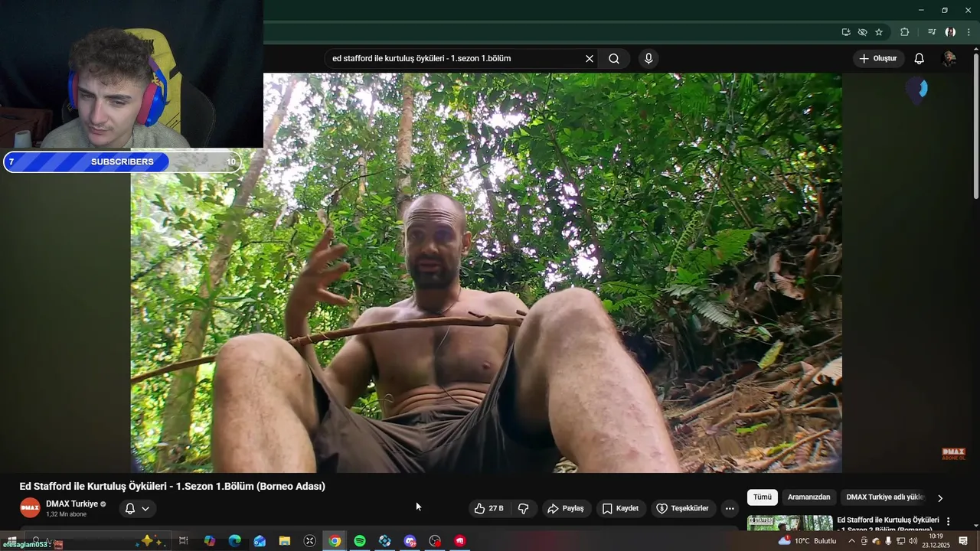This screenshot has height=551, width=980.
Task: Open more actions three-dot button under video
Action: (x=730, y=508)
